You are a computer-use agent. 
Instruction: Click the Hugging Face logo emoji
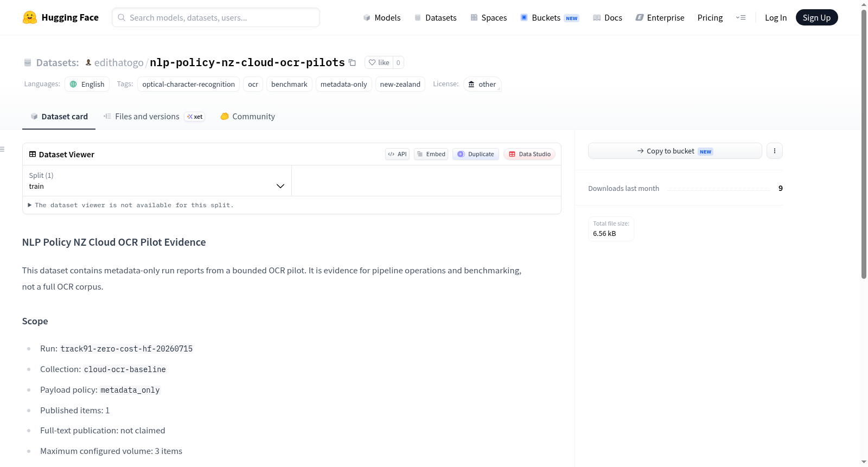30,17
